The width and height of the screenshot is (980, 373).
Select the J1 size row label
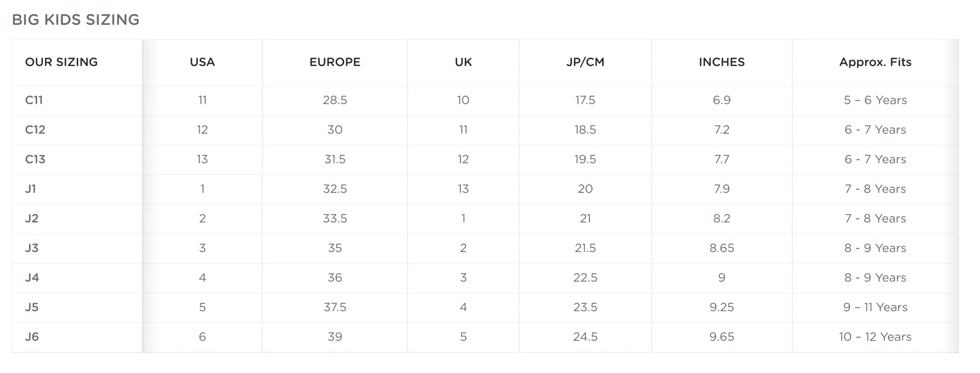(x=31, y=189)
